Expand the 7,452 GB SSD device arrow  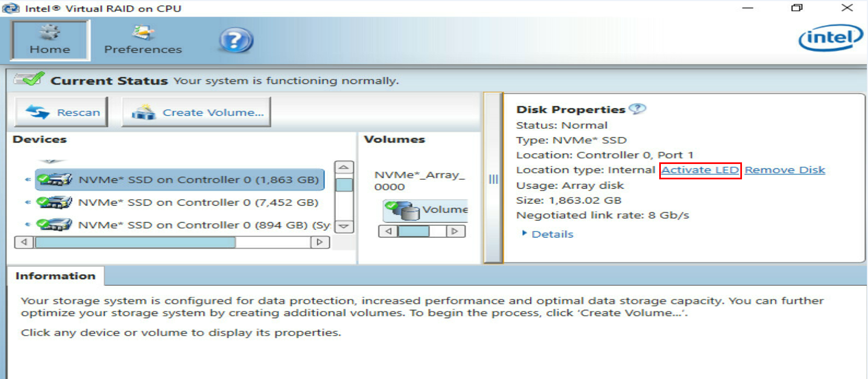point(27,202)
